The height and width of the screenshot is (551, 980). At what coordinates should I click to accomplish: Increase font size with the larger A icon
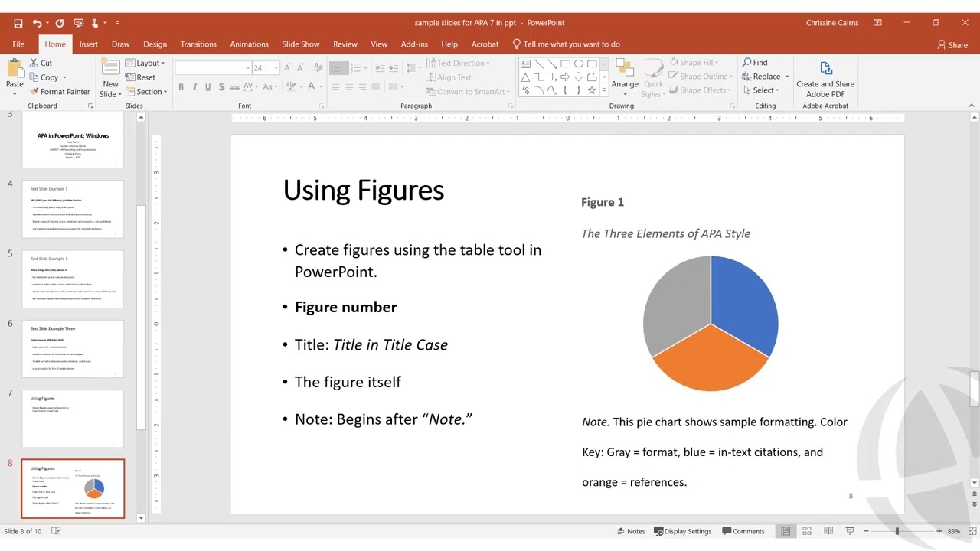click(x=289, y=68)
